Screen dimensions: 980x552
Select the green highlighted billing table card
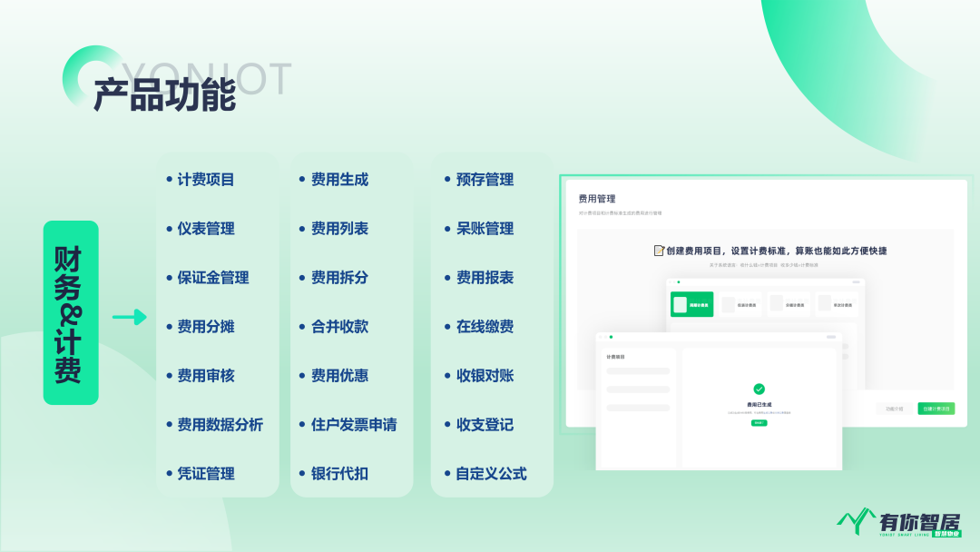[x=691, y=304]
